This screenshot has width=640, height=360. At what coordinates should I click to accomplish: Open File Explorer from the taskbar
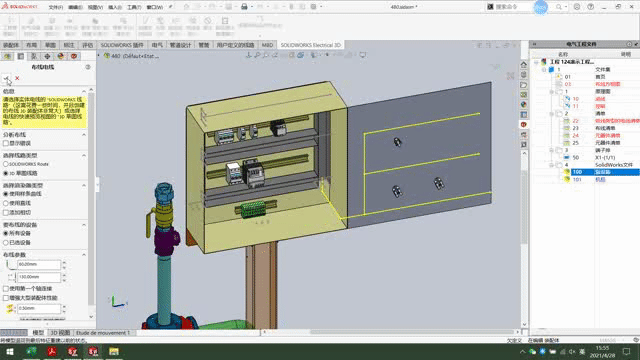coord(113,351)
